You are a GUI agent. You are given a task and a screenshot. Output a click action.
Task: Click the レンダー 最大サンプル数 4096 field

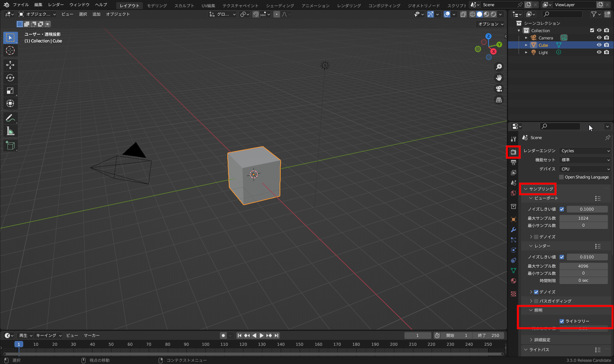click(583, 266)
